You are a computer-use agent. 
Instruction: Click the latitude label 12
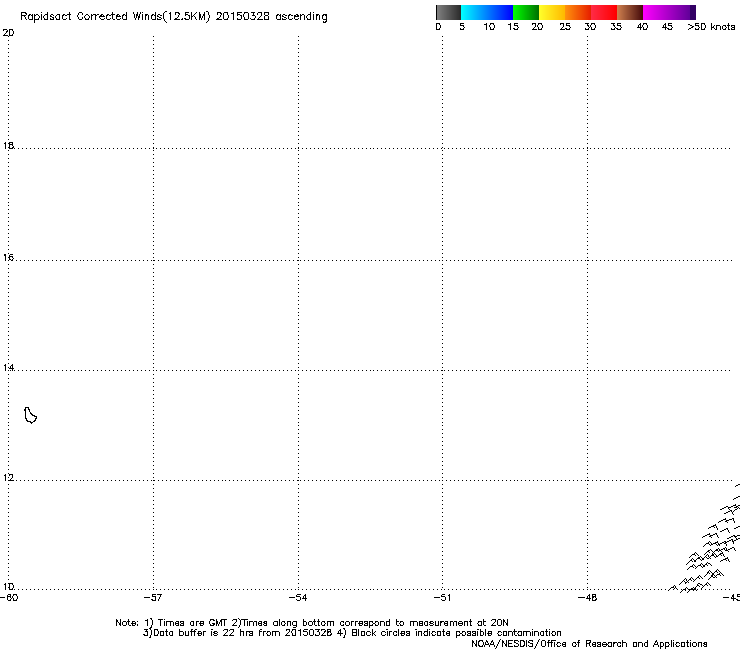8,478
